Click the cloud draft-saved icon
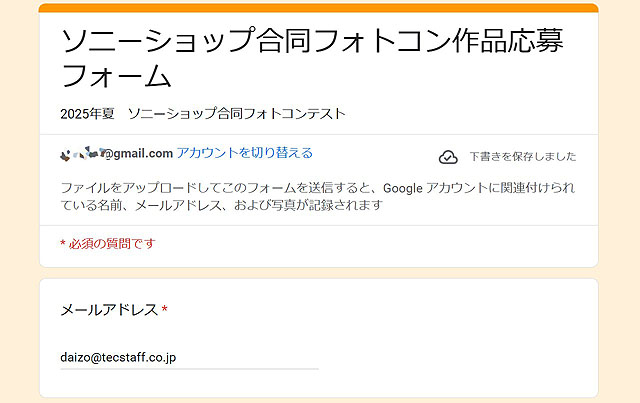 [448, 157]
